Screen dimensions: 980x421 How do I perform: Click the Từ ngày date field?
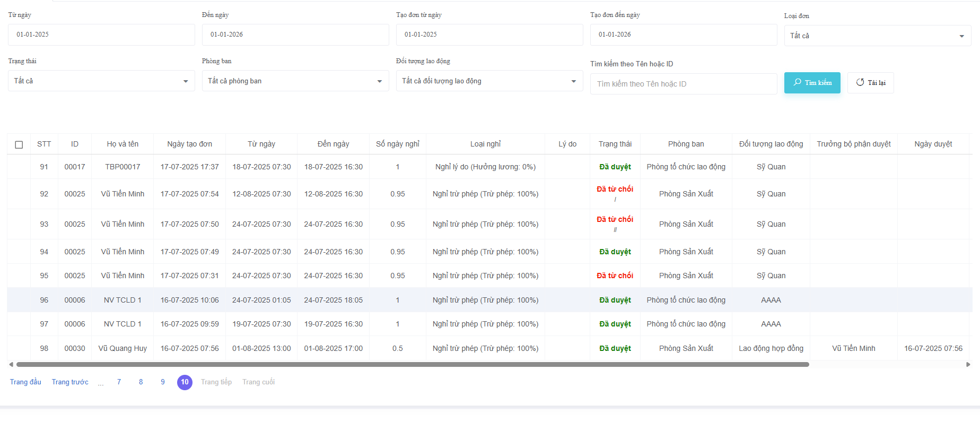coord(101,35)
